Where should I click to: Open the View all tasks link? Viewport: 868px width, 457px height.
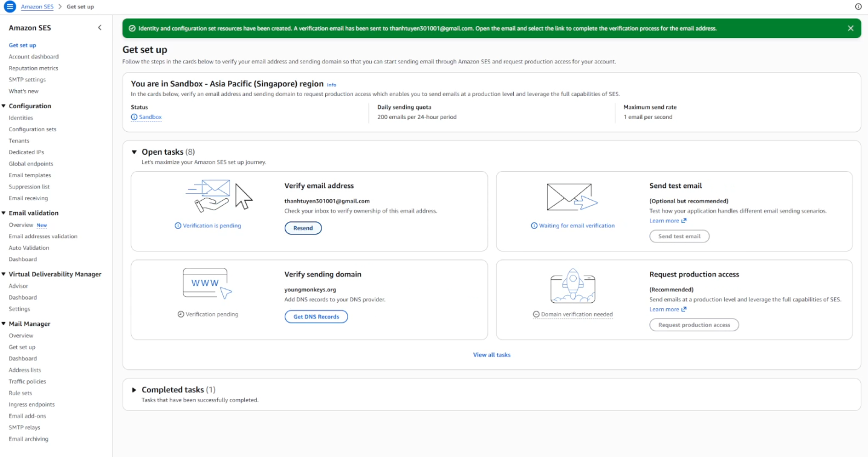point(491,355)
